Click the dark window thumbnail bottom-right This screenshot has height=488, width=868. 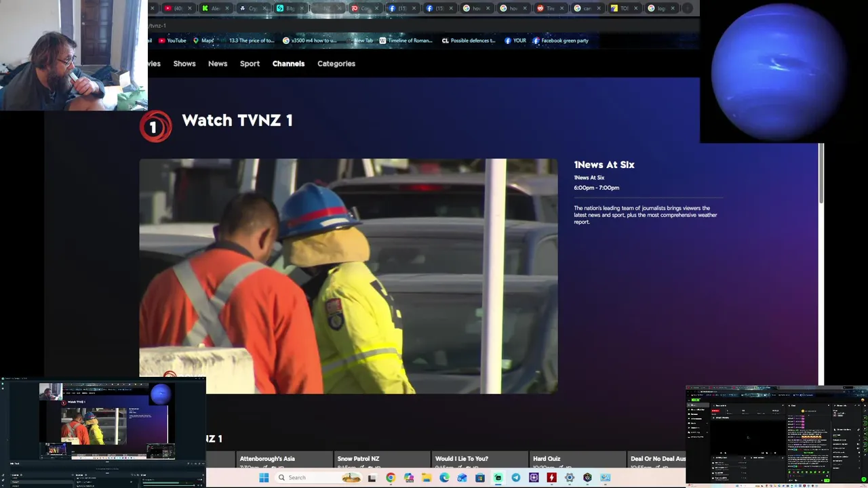[776, 436]
